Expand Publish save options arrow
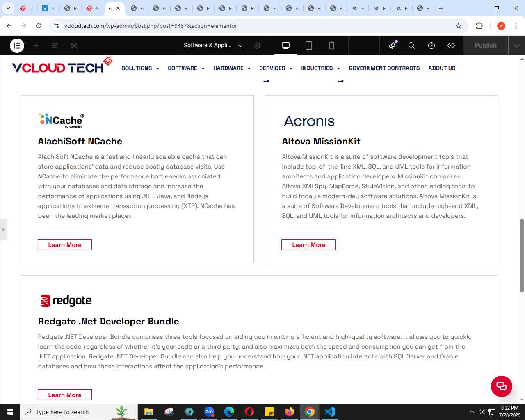Image resolution: width=525 pixels, height=420 pixels. [517, 46]
